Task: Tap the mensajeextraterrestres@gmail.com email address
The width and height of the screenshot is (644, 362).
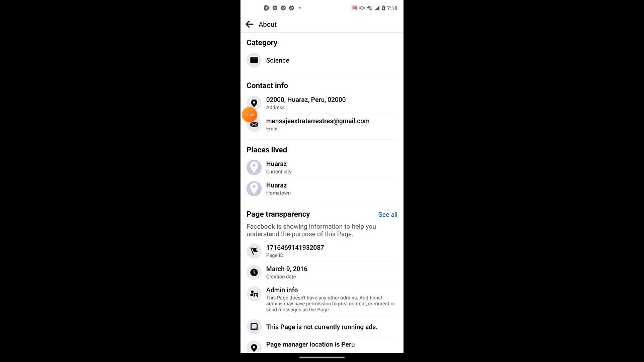Action: (x=318, y=121)
